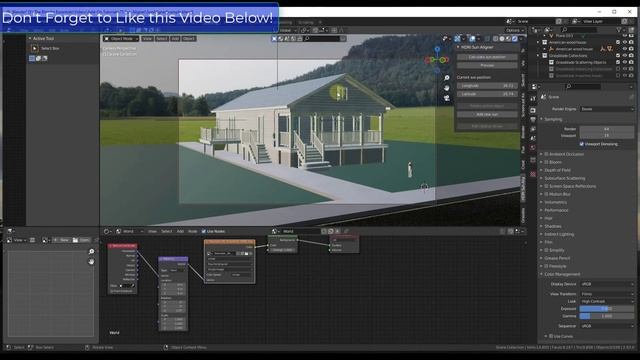The width and height of the screenshot is (640, 360).
Task: Toggle the viewport camera view icon
Action: [x=447, y=98]
